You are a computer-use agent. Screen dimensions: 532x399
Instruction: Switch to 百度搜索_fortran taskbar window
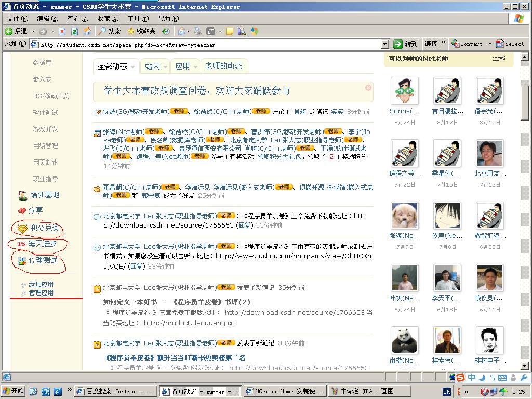pyautogui.click(x=115, y=391)
